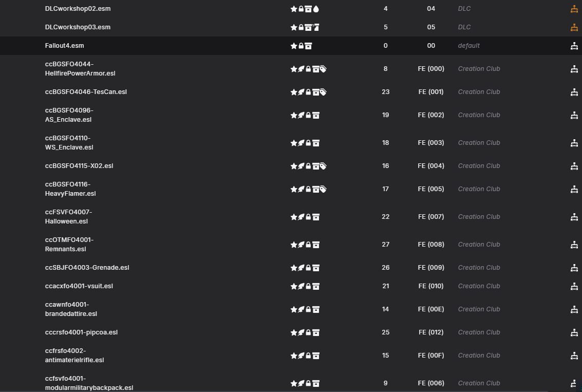The height and width of the screenshot is (392, 582).
Task: Open the dependency icon for Fallout4.esm
Action: tap(574, 46)
